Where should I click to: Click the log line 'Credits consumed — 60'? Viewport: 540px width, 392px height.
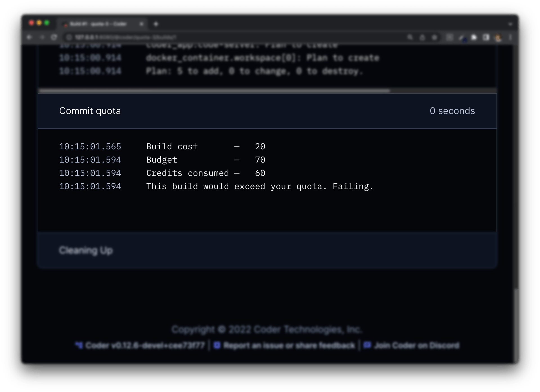(x=206, y=173)
